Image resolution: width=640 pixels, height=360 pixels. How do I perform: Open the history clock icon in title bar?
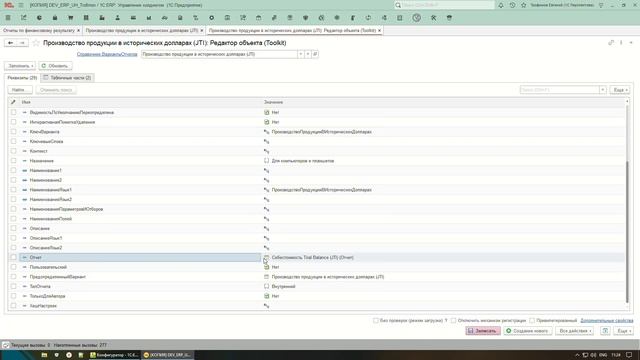coord(512,5)
